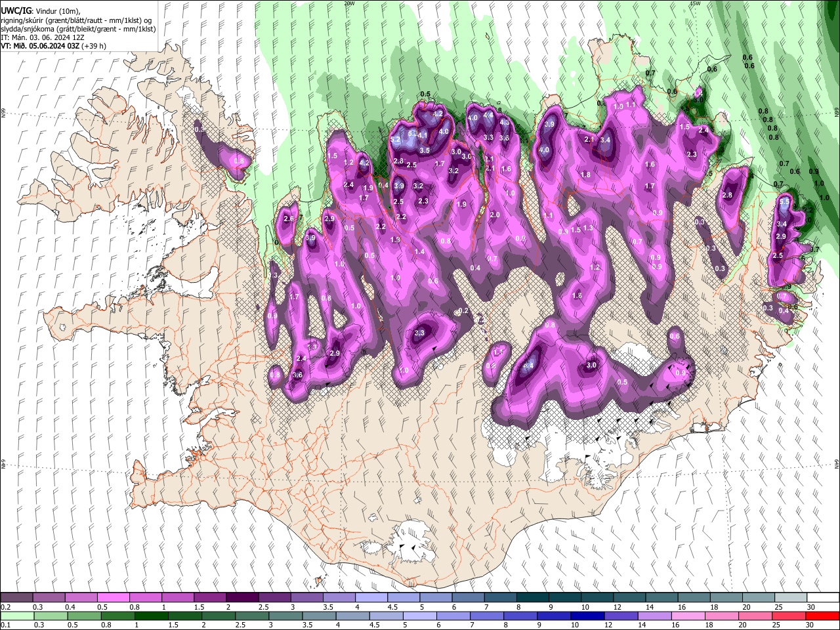Click the light grey 25–30 snow legend swatch
The width and height of the screenshot is (840, 630).
click(x=790, y=598)
